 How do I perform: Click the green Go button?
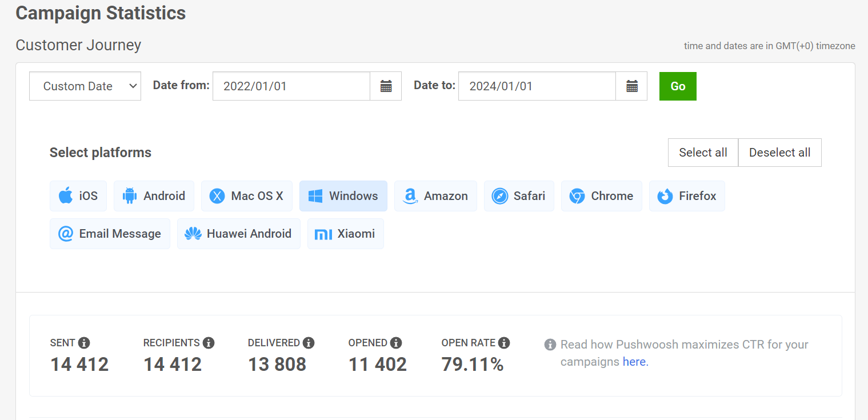(x=678, y=86)
